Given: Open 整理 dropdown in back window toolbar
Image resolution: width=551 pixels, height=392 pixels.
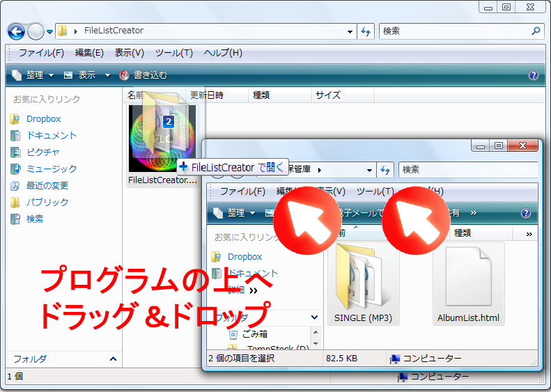Looking at the screenshot, I should pyautogui.click(x=33, y=75).
